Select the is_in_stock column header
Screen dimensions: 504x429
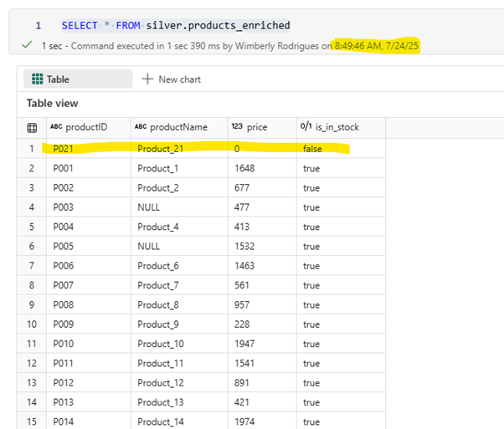point(341,127)
